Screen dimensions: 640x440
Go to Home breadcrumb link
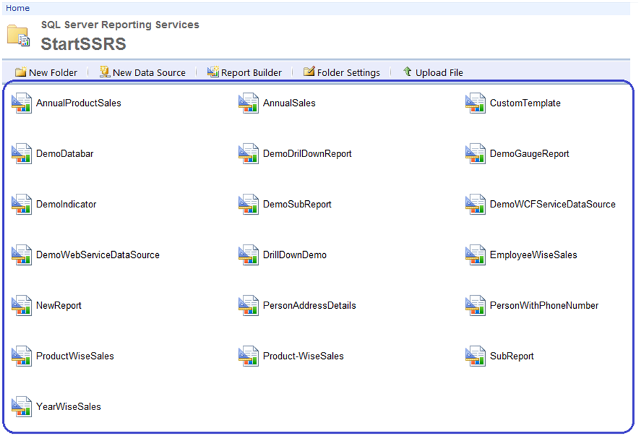point(17,8)
